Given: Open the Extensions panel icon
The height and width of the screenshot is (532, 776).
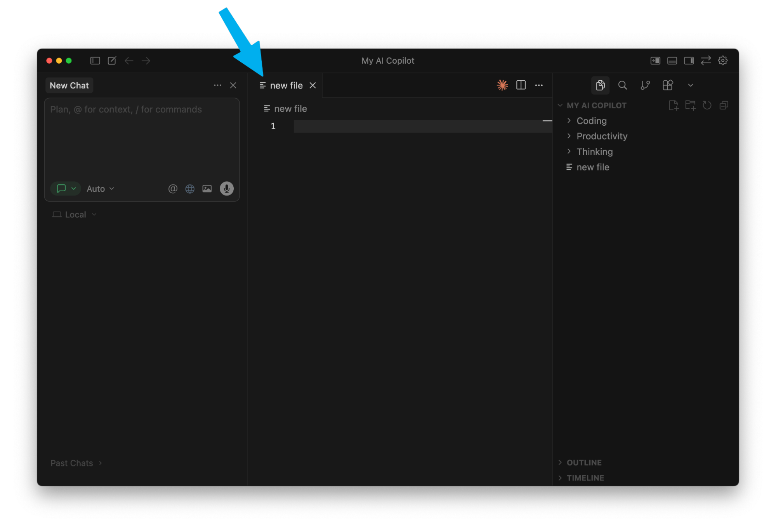Looking at the screenshot, I should point(667,85).
